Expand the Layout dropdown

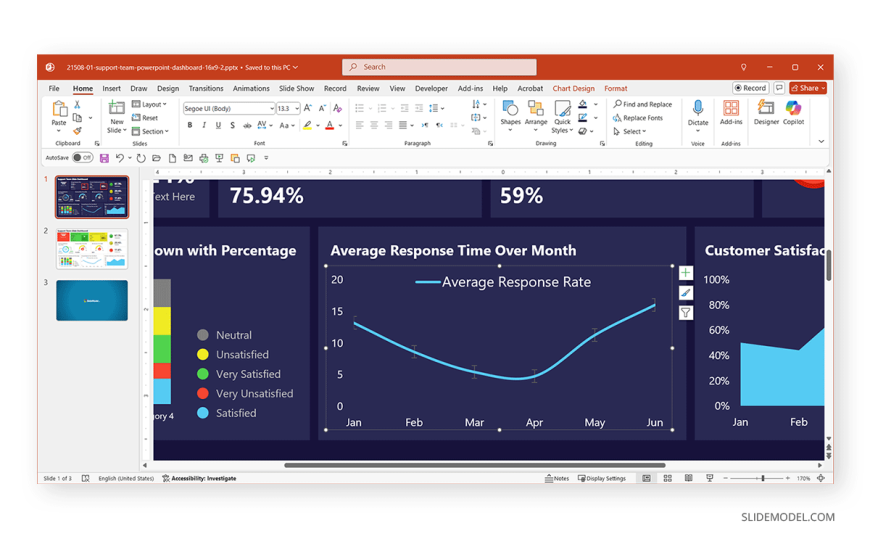149,104
